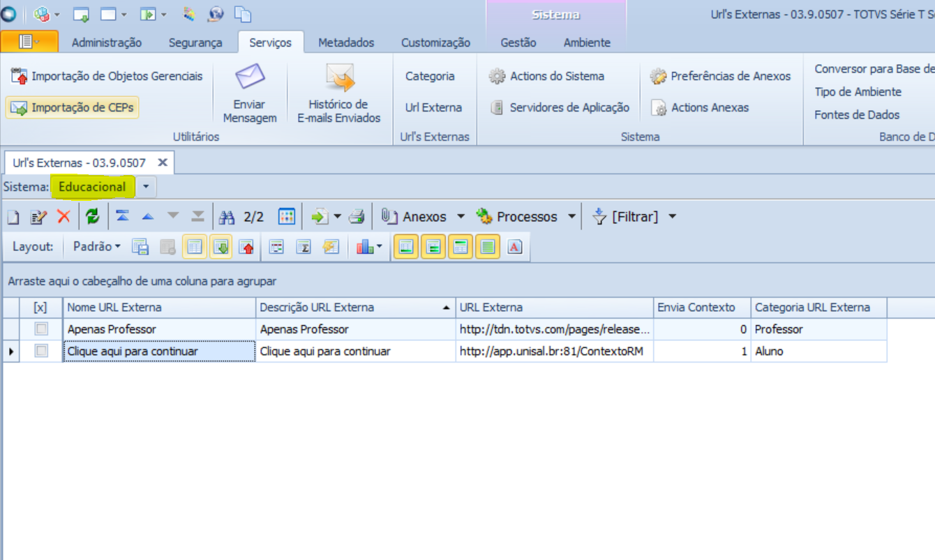Click the globe icon in quick access toolbar
This screenshot has width=935, height=560.
(x=216, y=14)
